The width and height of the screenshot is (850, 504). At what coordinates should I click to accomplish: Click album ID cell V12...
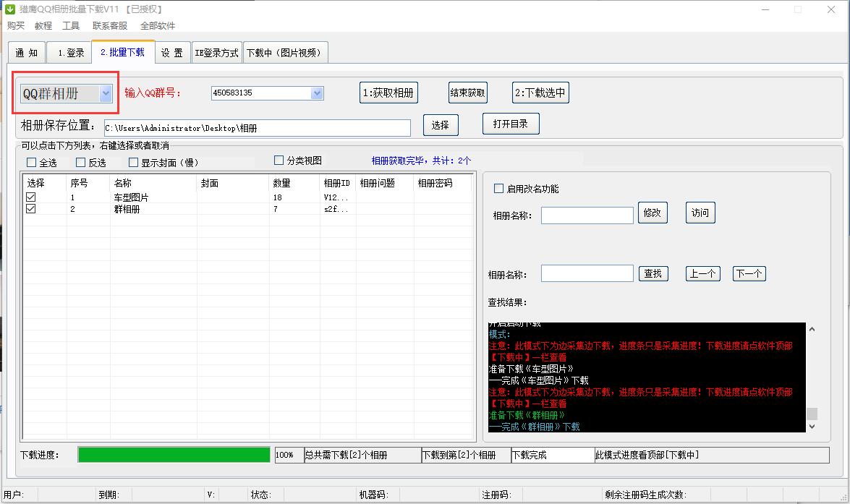336,197
